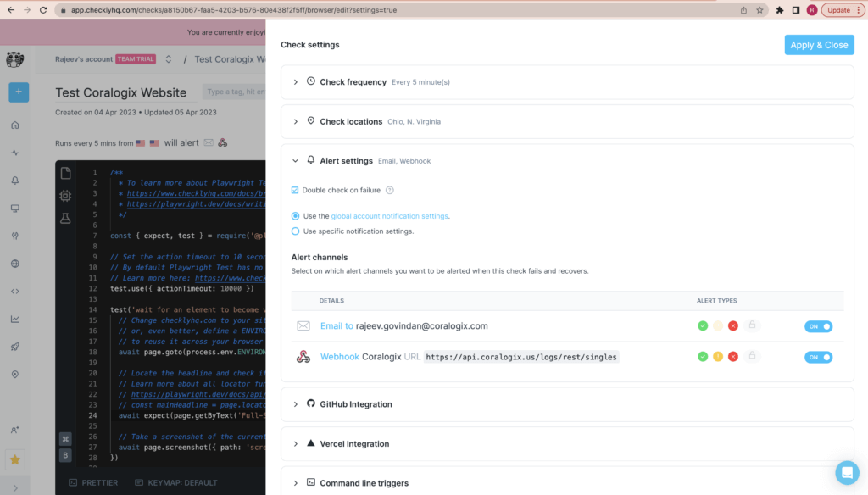Click the Checkly raccoon logo
The height and width of the screenshot is (495, 868).
pos(15,59)
